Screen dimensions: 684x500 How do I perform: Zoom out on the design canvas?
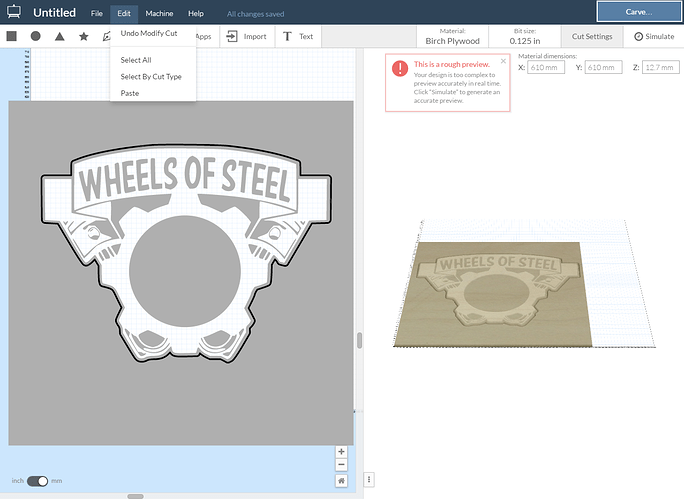click(341, 465)
